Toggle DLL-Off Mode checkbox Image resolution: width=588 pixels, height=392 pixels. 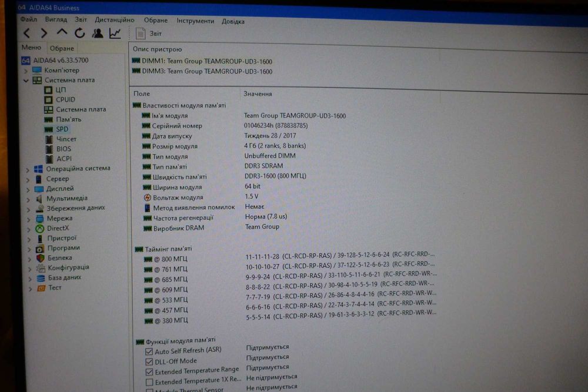coord(149,361)
